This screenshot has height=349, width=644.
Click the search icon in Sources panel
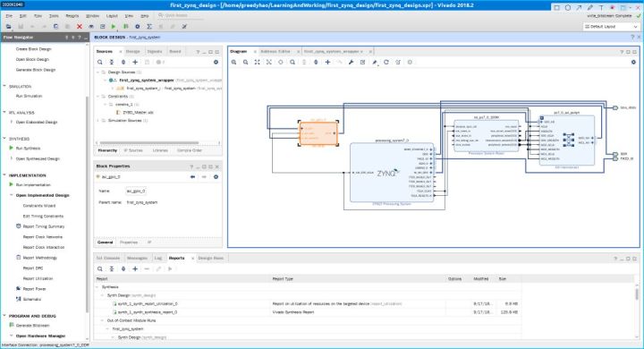coord(100,62)
